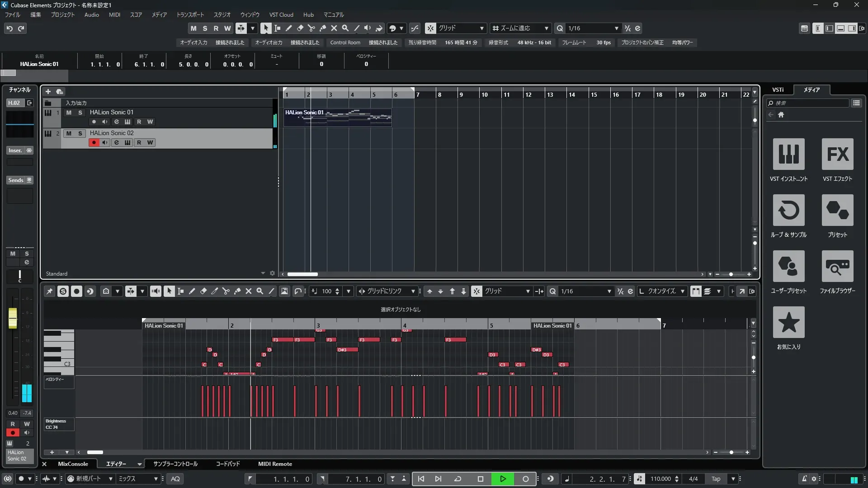Select the Glue tool in top toolbar

point(322,28)
